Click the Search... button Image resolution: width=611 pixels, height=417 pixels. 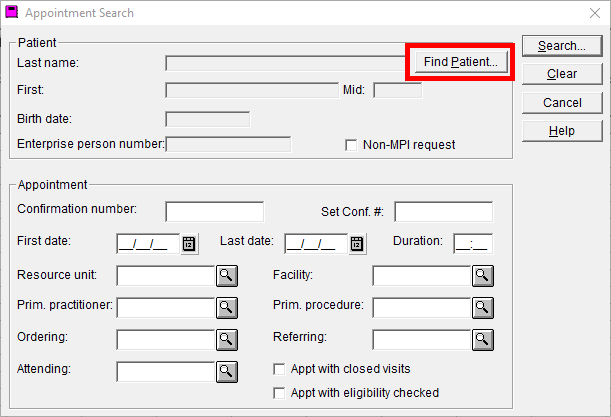562,46
